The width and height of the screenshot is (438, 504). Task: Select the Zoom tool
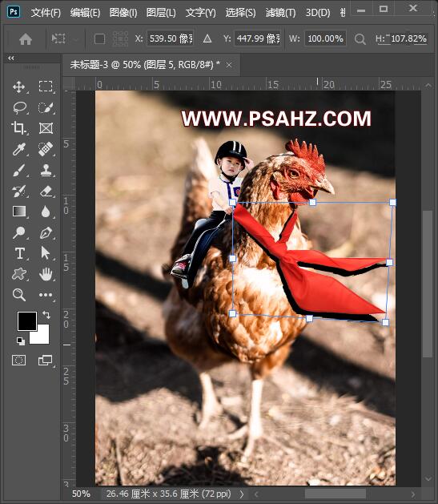(x=19, y=295)
